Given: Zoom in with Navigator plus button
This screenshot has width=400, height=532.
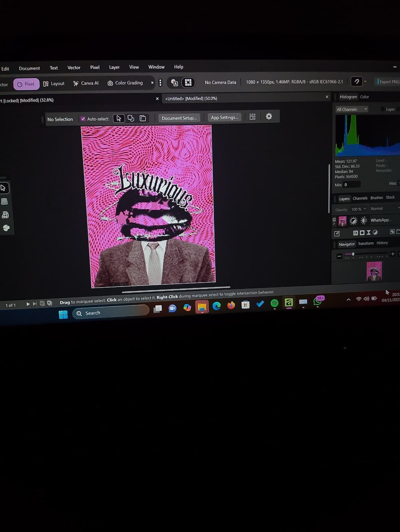Looking at the screenshot, I should point(393,254).
